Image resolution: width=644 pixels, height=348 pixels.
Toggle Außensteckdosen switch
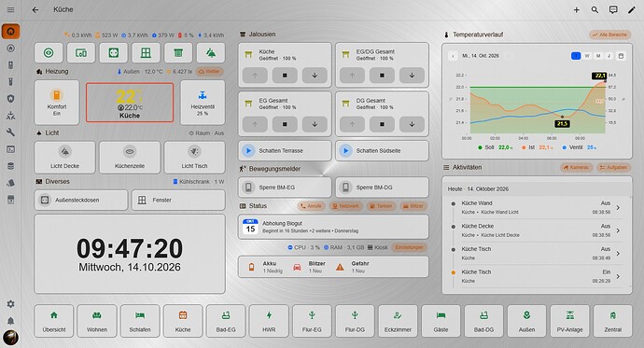81,200
